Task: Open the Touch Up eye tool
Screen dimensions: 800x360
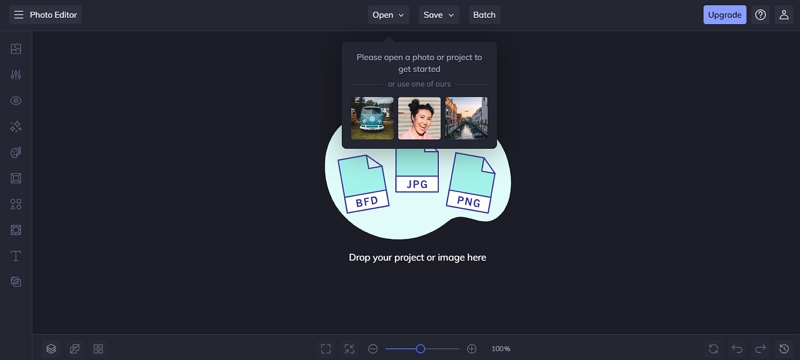Action: pos(16,101)
